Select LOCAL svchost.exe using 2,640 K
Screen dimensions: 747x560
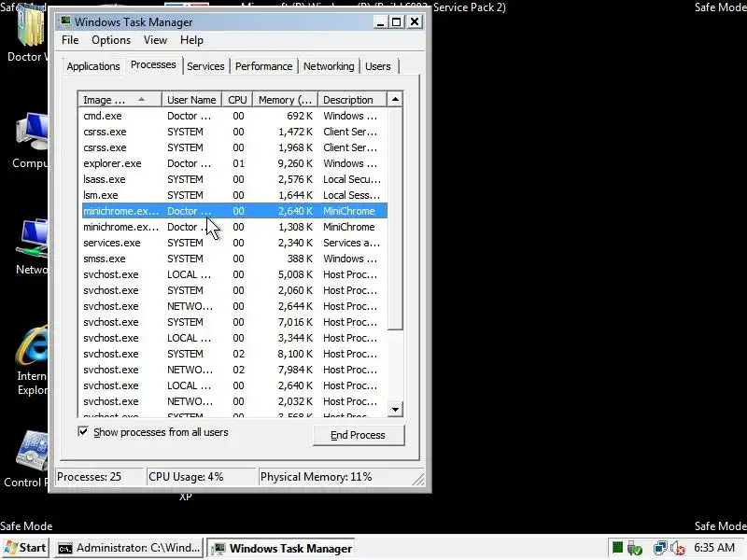click(233, 385)
